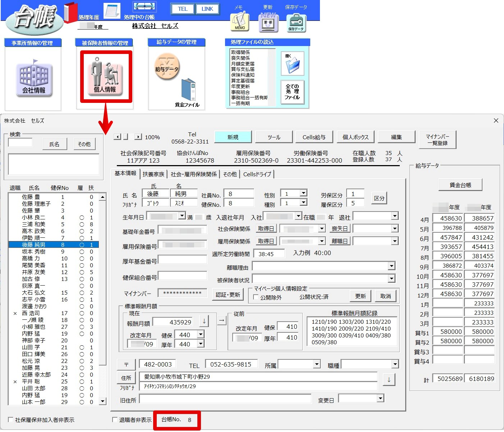504x432 pixels.
Task: Click the 更新 NEW monitor icon
Action: (268, 22)
